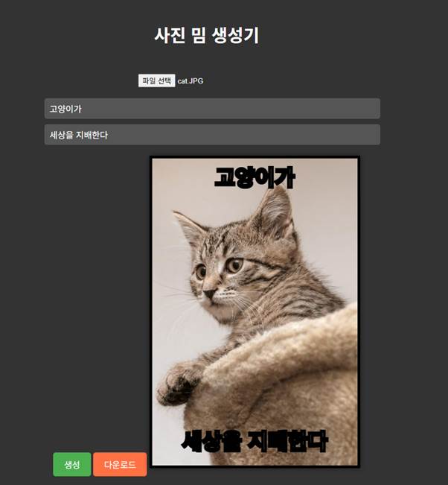
Task: Click the kitten's paw resting on the bed
Action: pos(179,383)
